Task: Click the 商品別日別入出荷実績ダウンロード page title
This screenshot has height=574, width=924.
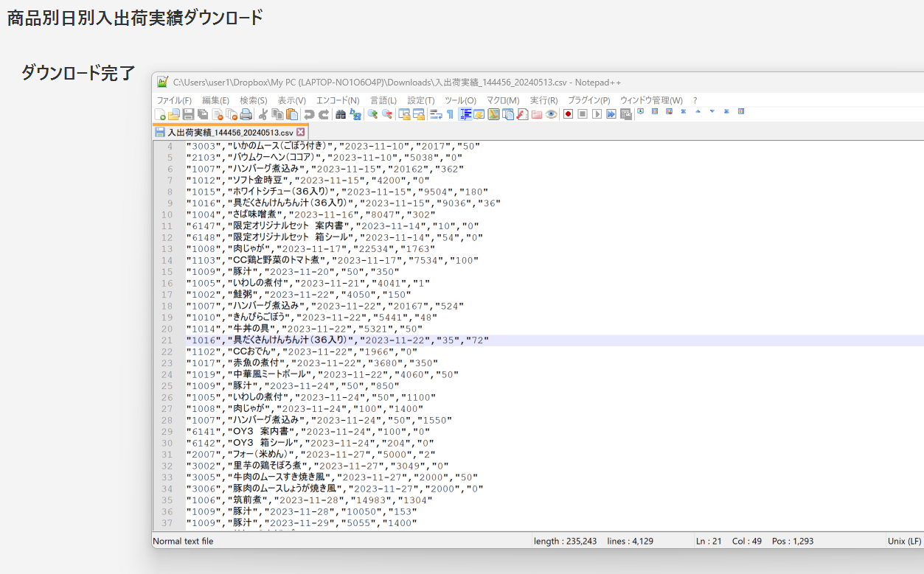Action: [x=135, y=18]
